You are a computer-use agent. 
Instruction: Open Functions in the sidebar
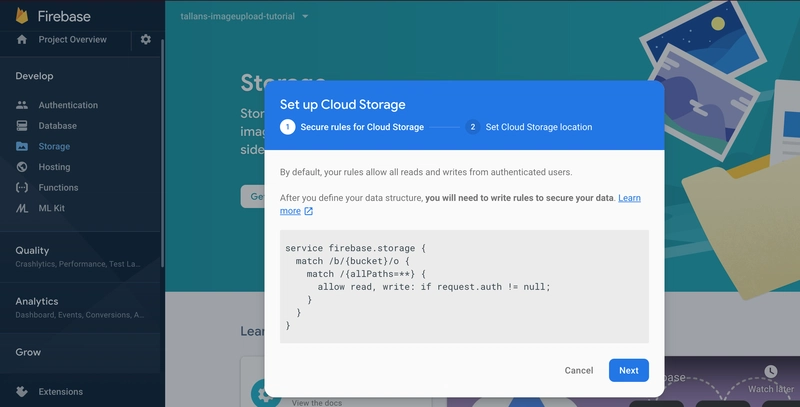(58, 187)
